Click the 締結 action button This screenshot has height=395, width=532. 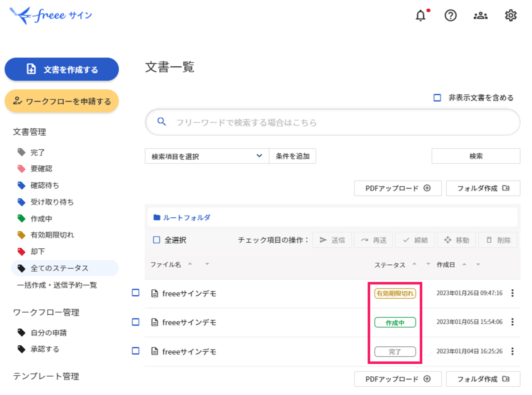[x=415, y=240]
